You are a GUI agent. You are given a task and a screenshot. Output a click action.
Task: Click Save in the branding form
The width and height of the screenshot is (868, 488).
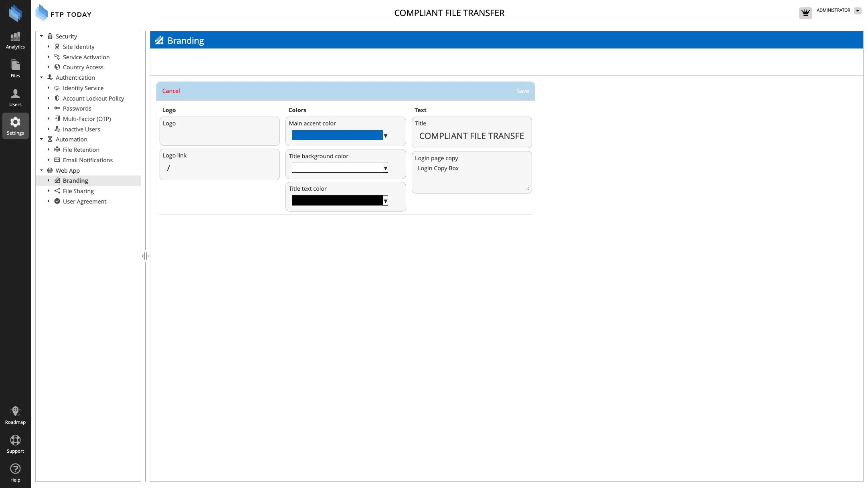[522, 91]
